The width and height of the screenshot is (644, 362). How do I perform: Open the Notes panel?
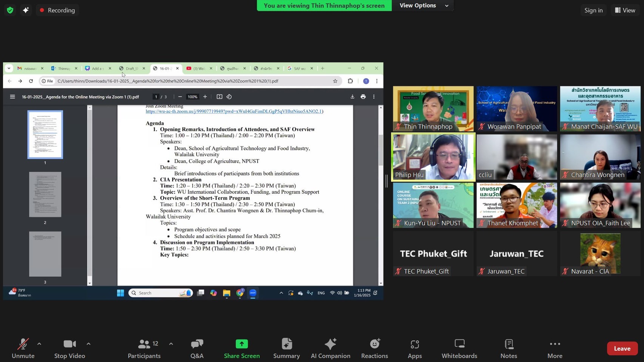[508, 348]
